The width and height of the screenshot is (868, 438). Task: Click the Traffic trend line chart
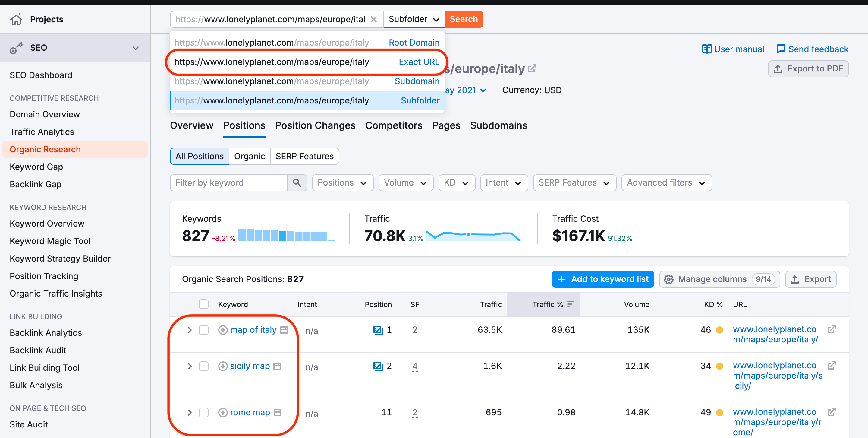click(x=473, y=235)
